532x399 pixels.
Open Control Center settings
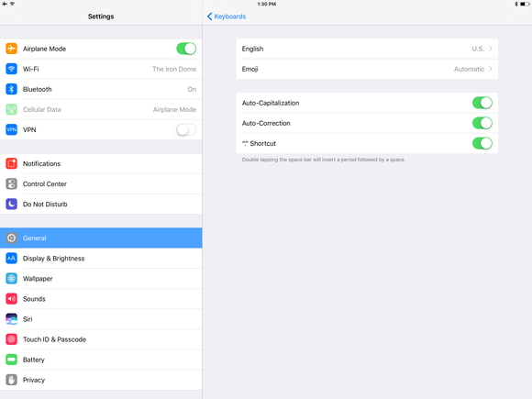[101, 183]
